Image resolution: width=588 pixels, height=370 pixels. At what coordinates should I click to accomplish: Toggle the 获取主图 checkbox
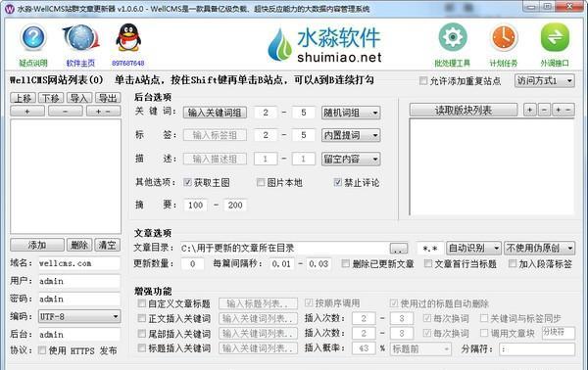(187, 182)
